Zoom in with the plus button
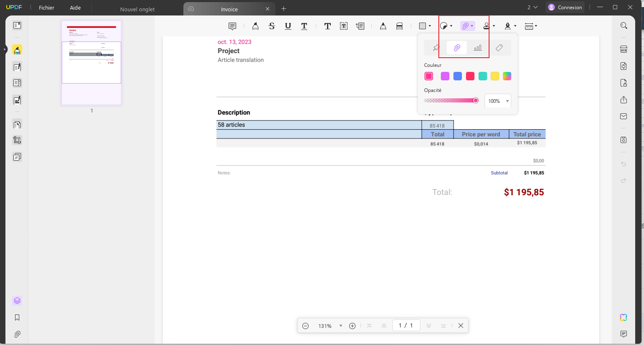 [353, 326]
